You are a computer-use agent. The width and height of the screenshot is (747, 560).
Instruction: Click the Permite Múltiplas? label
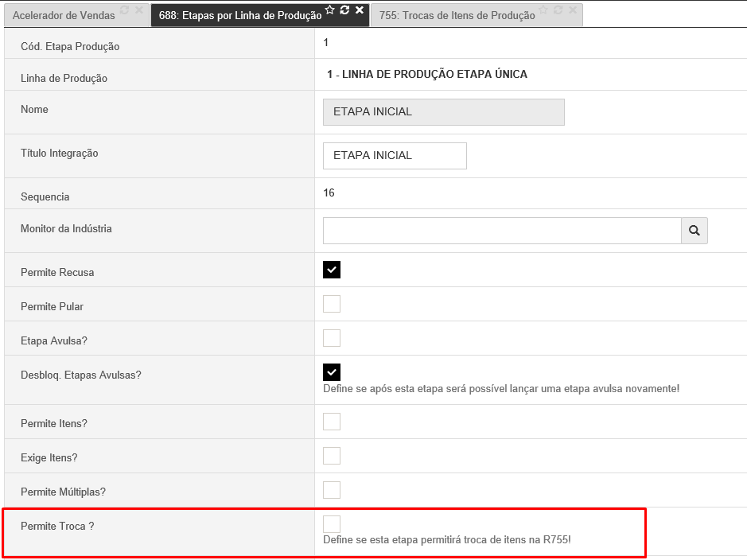point(63,492)
